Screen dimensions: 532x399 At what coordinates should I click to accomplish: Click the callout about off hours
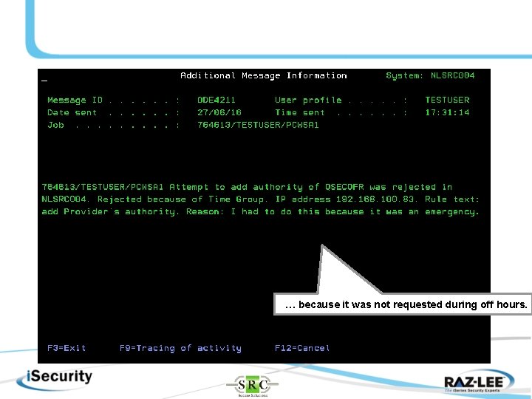pos(403,304)
